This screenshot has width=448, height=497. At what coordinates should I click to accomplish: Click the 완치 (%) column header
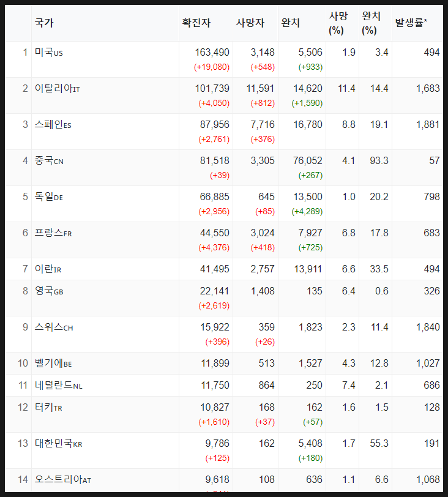coord(371,23)
